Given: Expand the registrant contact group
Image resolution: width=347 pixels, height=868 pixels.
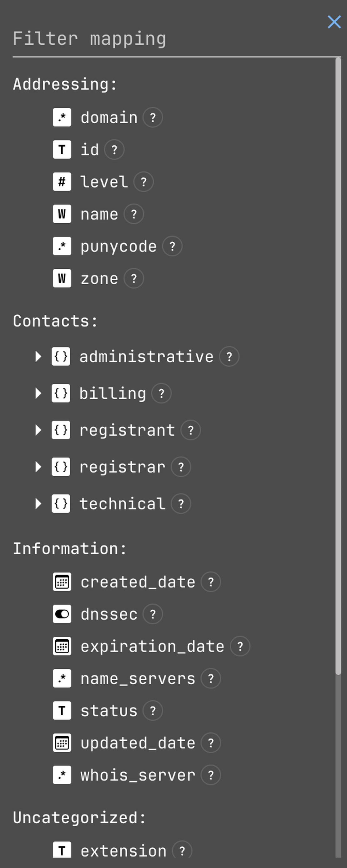Looking at the screenshot, I should (38, 430).
